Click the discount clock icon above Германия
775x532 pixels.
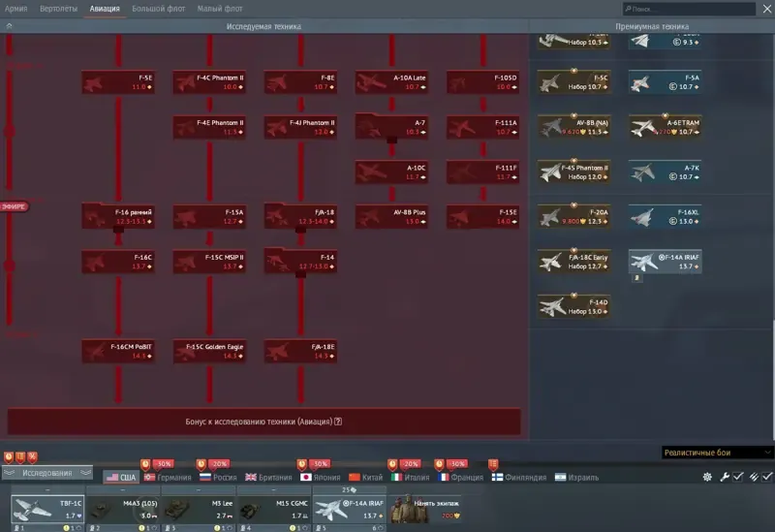click(145, 464)
